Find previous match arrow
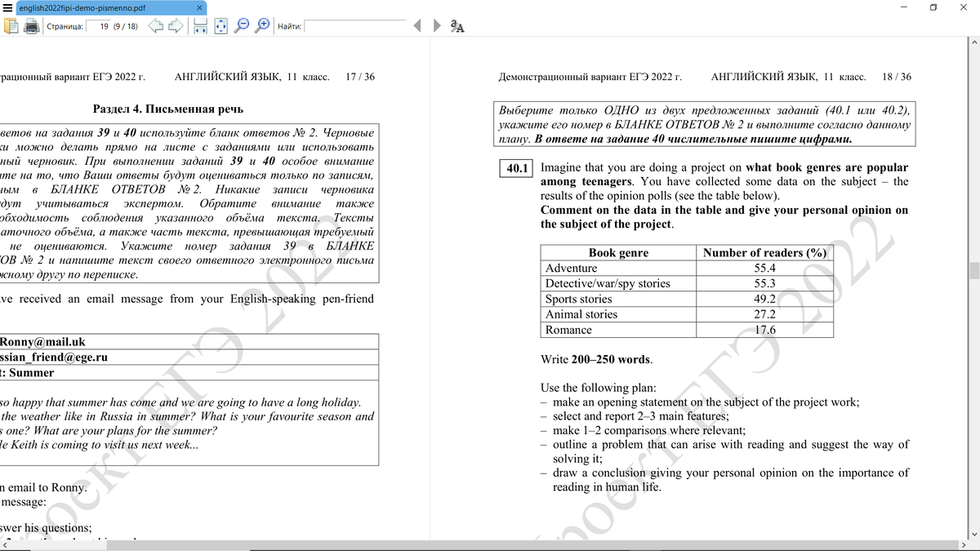 pyautogui.click(x=418, y=26)
